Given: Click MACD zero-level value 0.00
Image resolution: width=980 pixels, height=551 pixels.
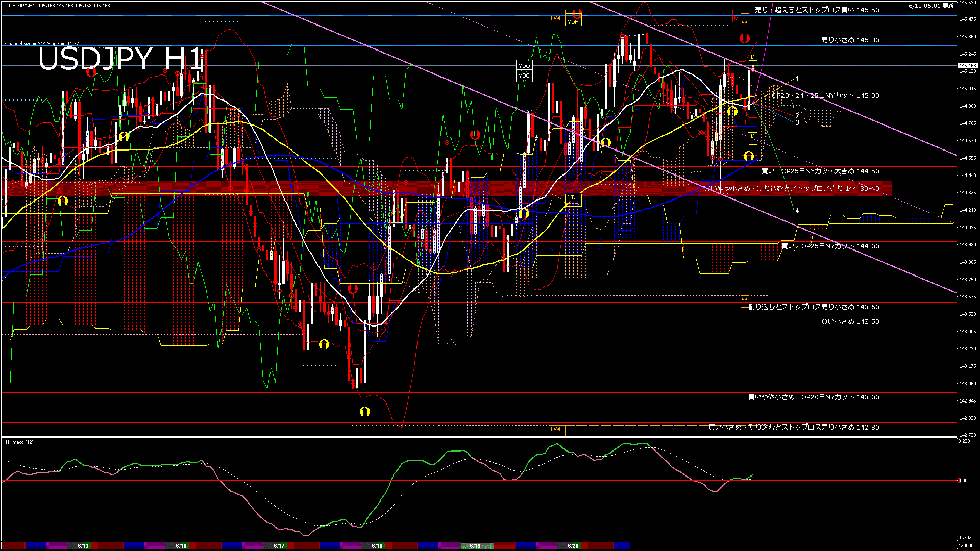Looking at the screenshot, I should pyautogui.click(x=963, y=481).
